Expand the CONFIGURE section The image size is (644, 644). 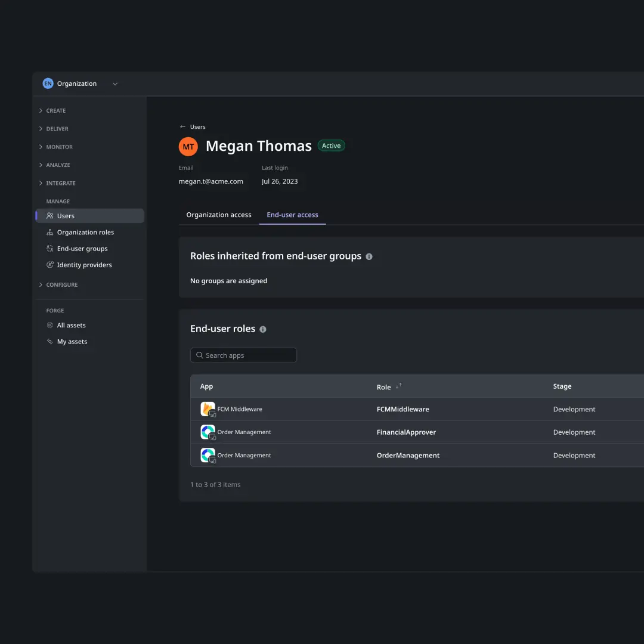(62, 285)
